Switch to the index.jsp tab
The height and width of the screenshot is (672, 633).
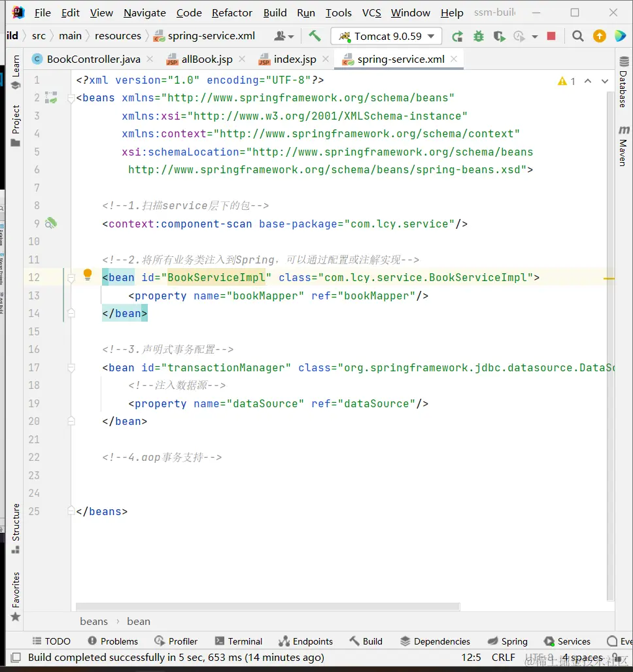(x=295, y=59)
